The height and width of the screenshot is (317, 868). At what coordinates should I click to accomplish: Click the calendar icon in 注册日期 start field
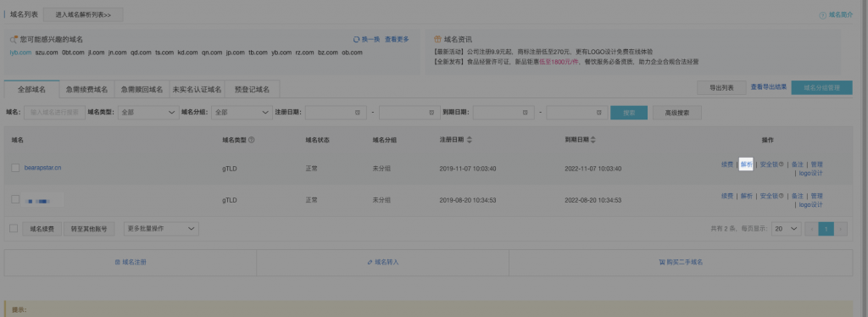coord(358,112)
